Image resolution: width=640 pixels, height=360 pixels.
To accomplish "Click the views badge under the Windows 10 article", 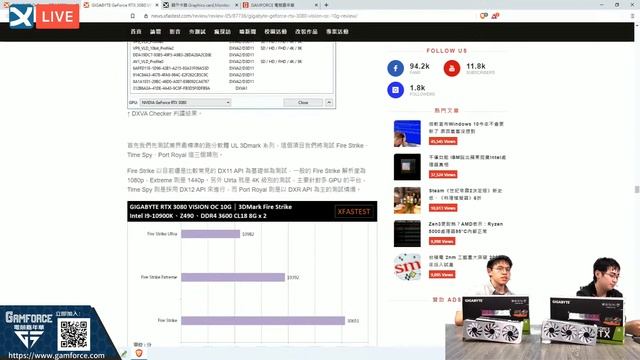I will click(443, 141).
